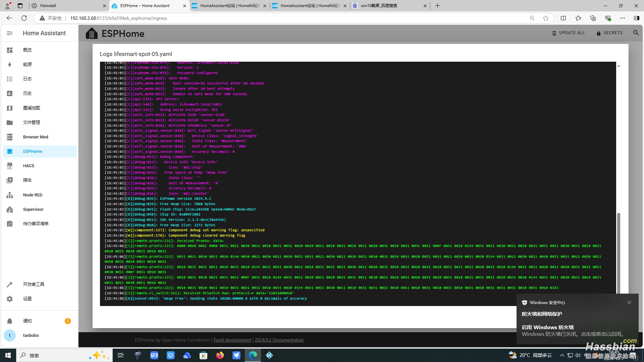The width and height of the screenshot is (644, 362).
Task: Go back to the previous page
Action: tap(9, 18)
